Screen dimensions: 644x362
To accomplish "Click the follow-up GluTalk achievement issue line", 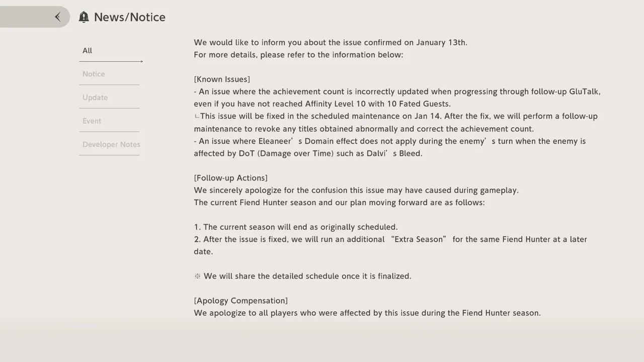I will 397,92.
